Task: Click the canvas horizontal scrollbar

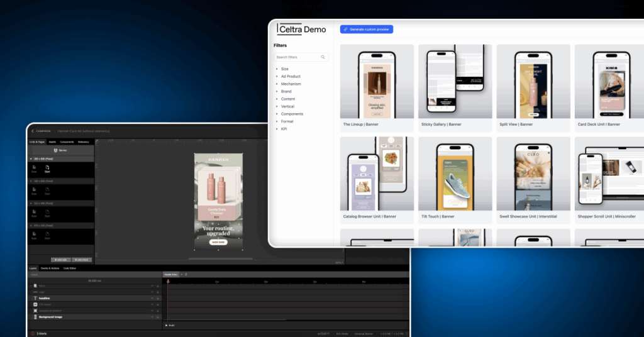Action: (221, 259)
